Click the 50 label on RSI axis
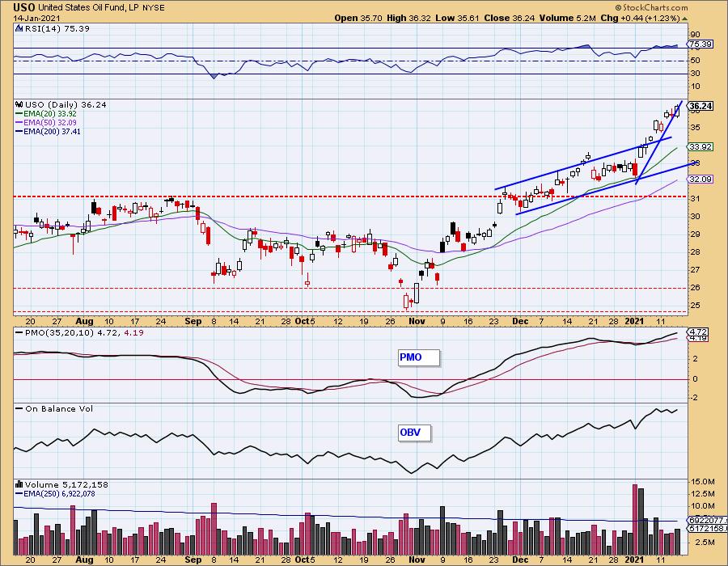 [695, 61]
